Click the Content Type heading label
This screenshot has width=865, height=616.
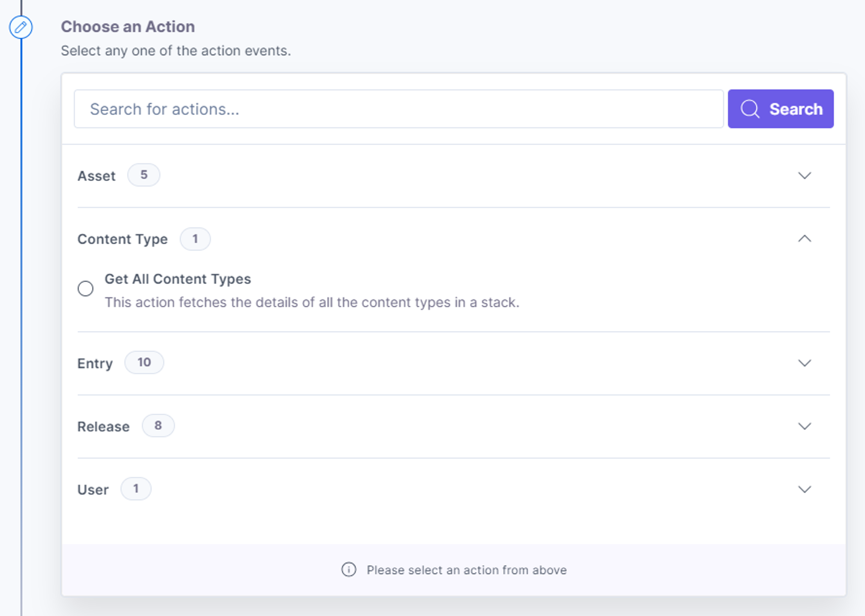click(123, 240)
